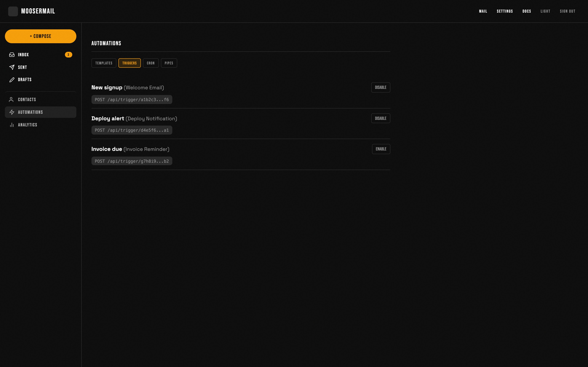Open Docs from the top navigation
Viewport: 588px width, 367px height.
(x=527, y=11)
